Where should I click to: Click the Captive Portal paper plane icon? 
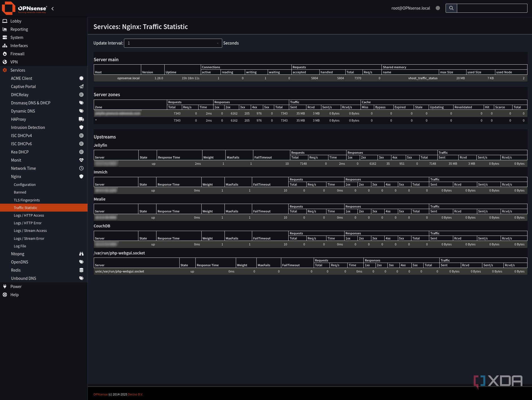[81, 86]
